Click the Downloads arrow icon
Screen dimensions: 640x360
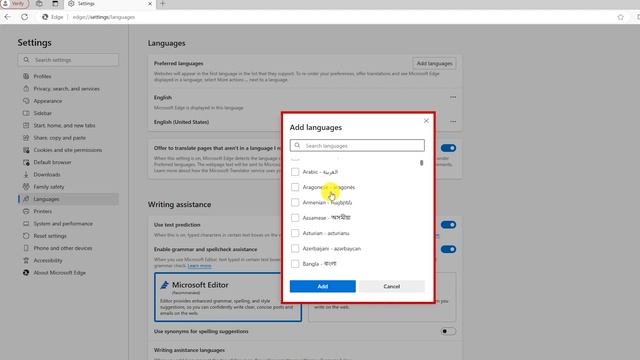pos(26,174)
